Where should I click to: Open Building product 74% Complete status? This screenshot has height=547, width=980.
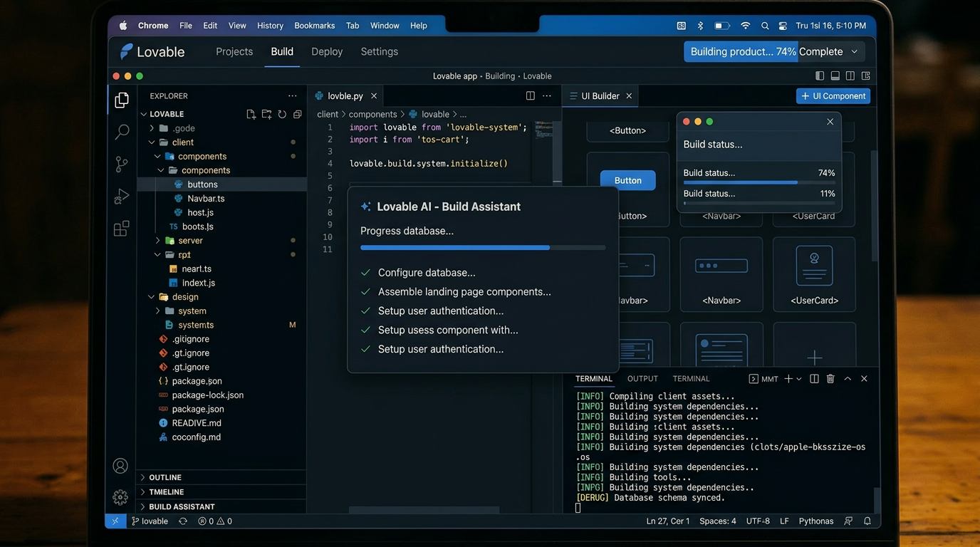coord(773,51)
